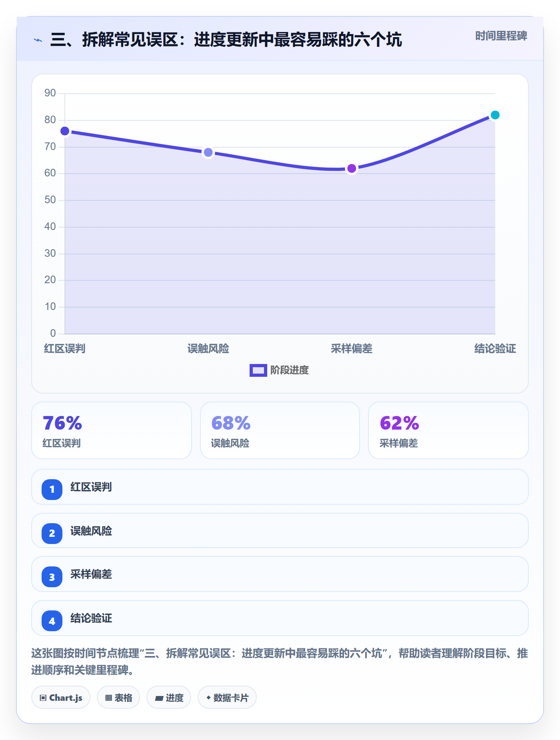560x740 pixels.
Task: Click the number 4 badge for 结论验证
Action: tap(52, 621)
